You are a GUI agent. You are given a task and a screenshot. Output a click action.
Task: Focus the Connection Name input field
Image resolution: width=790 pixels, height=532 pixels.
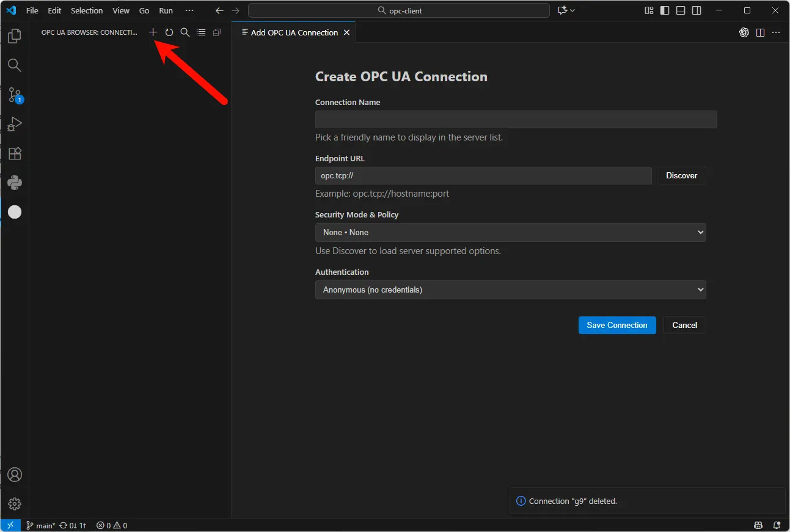516,119
